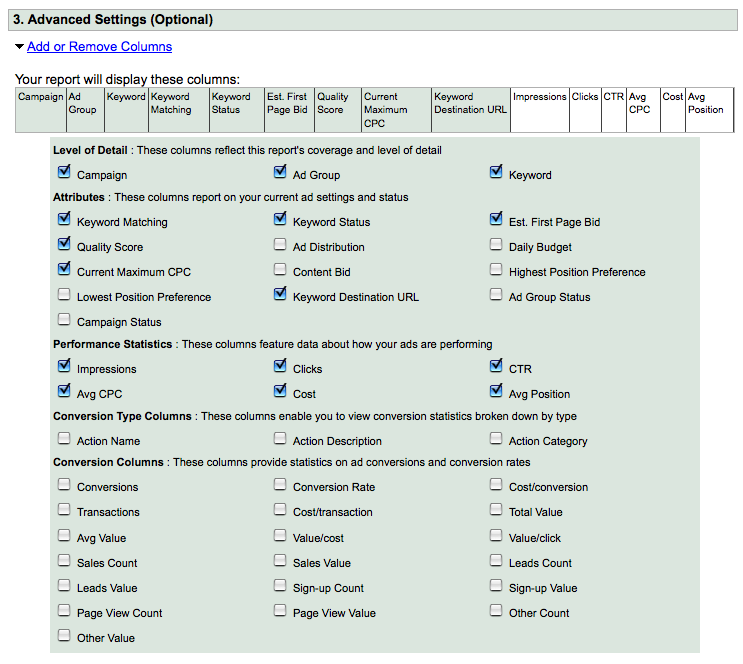The width and height of the screenshot is (743, 664).
Task: Enable the Page View Value checkbox
Action: tap(281, 611)
